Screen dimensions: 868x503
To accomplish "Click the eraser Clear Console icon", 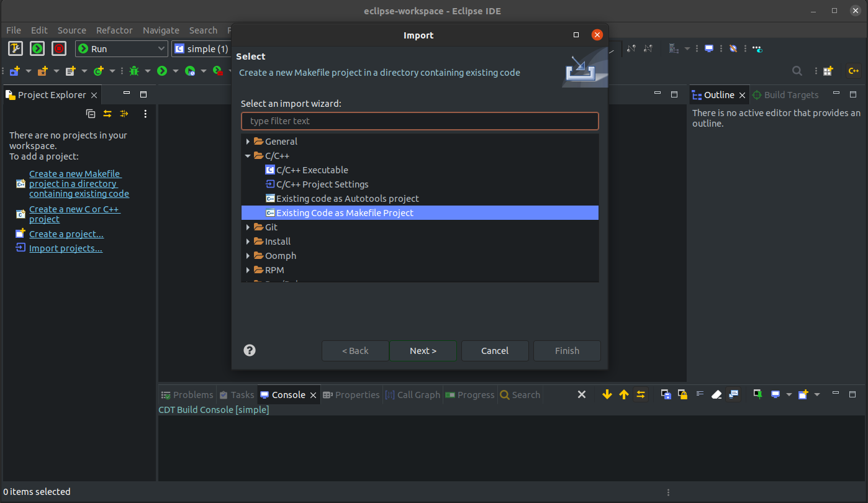I will pos(717,394).
